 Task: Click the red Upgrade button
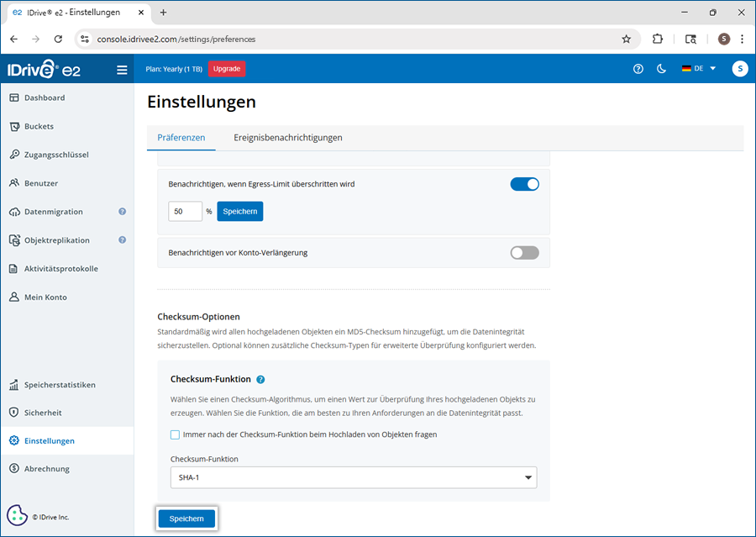click(x=227, y=69)
